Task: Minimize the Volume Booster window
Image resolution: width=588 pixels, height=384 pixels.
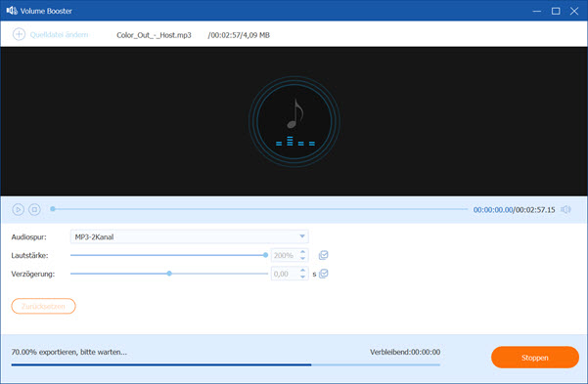Action: [x=536, y=11]
